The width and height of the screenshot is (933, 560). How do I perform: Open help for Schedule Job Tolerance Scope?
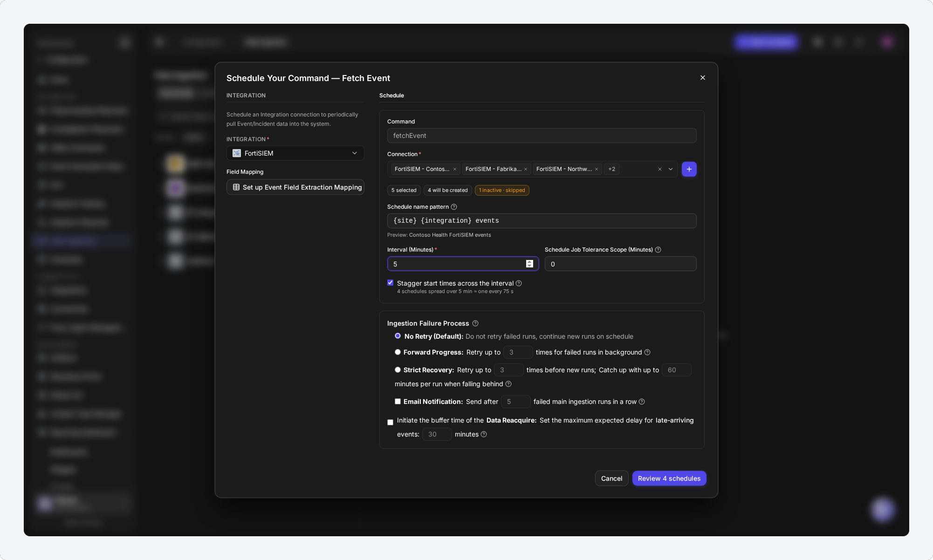[658, 250]
